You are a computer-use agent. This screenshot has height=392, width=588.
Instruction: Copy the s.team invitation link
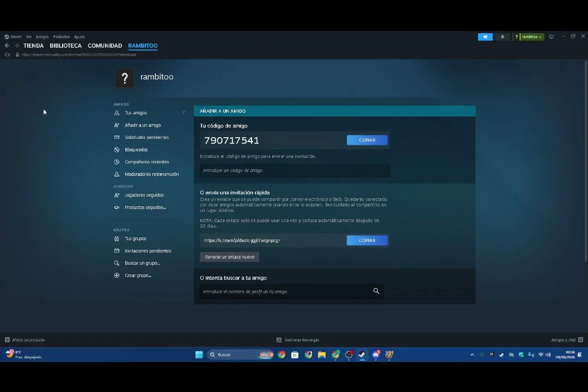[367, 241]
